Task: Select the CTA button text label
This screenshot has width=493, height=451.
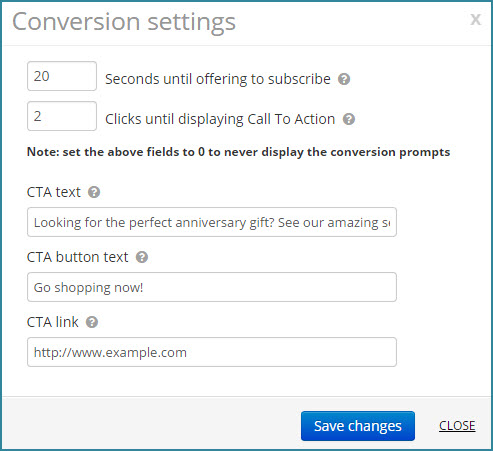Action: 77,257
